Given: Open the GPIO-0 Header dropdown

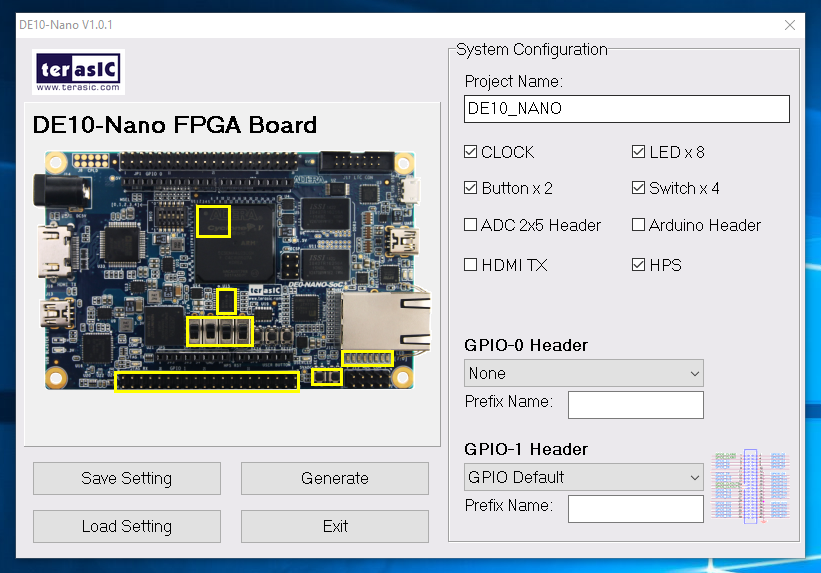Looking at the screenshot, I should (584, 373).
